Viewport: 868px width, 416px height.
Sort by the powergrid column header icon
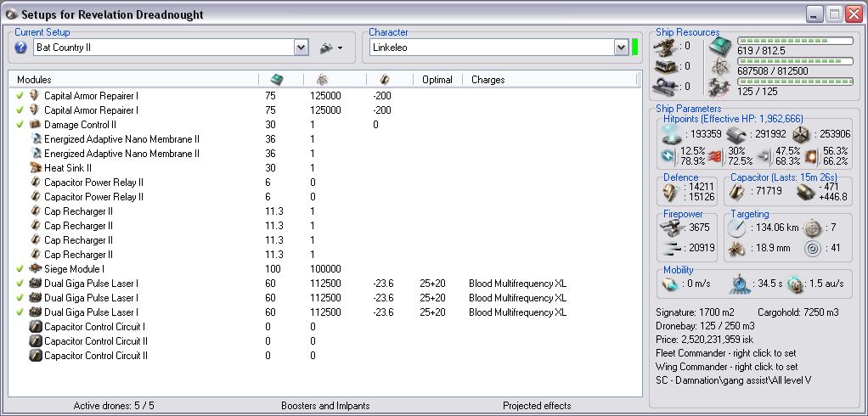tap(322, 80)
